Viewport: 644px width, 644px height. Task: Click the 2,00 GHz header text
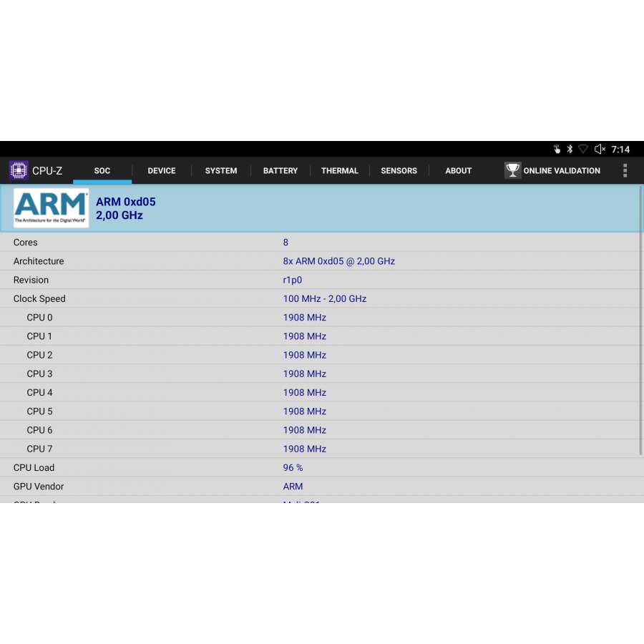[119, 215]
